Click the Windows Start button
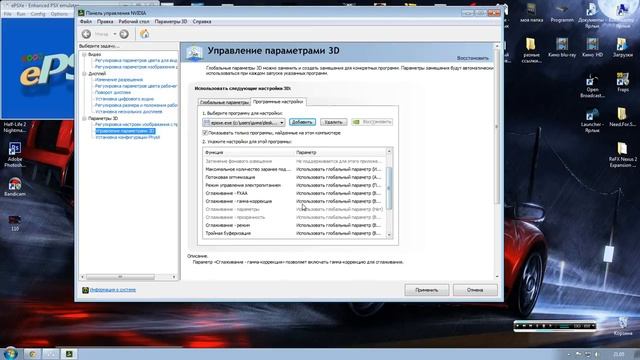640x360 pixels. (x=10, y=353)
